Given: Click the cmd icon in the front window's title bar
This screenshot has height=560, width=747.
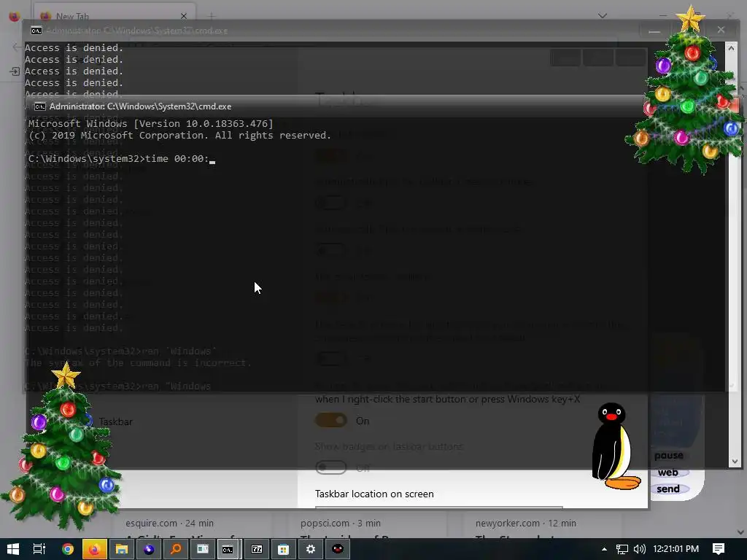Looking at the screenshot, I should point(40,106).
